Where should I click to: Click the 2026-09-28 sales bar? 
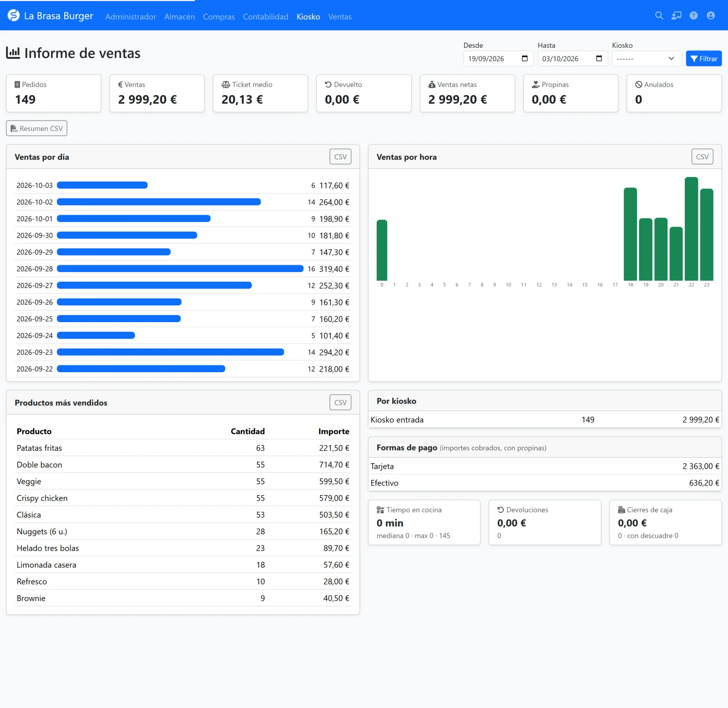(180, 269)
